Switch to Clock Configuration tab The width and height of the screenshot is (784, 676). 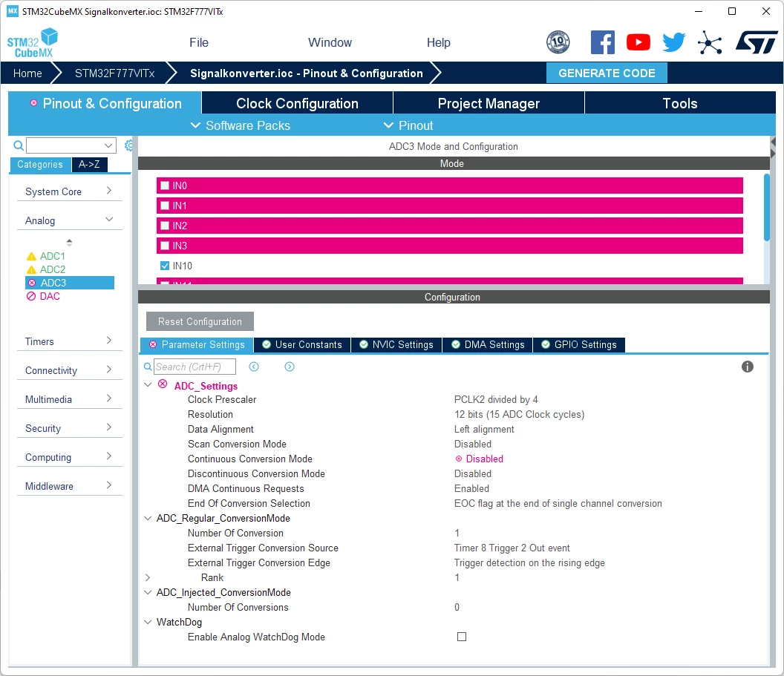coord(297,103)
